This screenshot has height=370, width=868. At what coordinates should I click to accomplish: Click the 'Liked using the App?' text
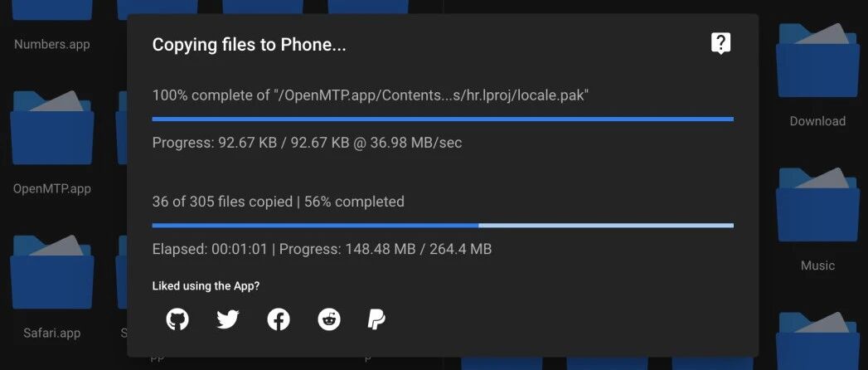[206, 286]
